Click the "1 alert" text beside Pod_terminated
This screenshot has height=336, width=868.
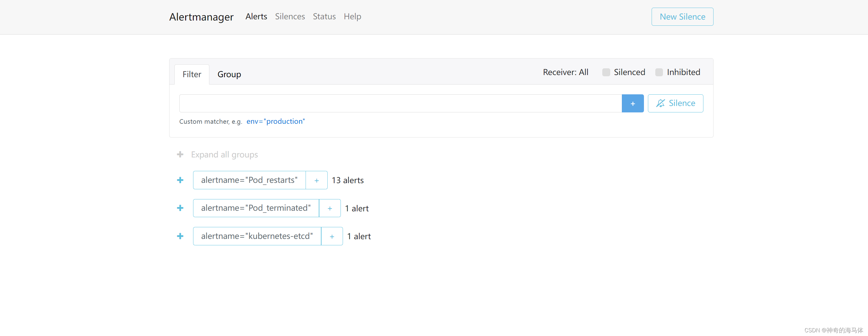pyautogui.click(x=356, y=208)
